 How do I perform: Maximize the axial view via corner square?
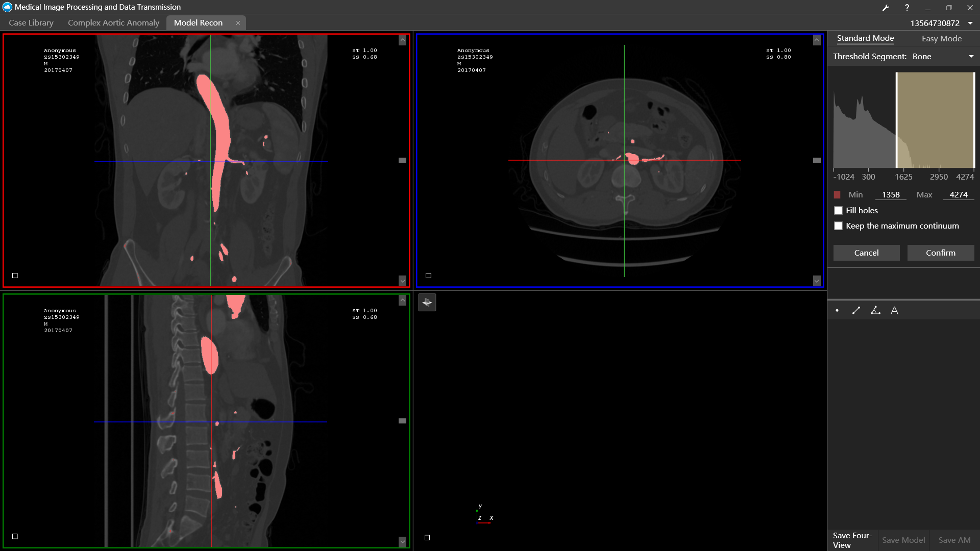click(x=429, y=275)
